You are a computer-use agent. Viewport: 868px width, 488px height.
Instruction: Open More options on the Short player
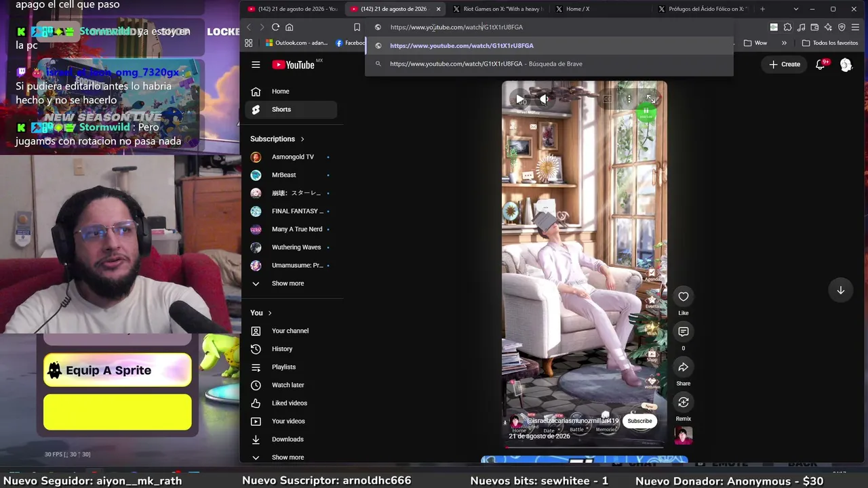(629, 99)
